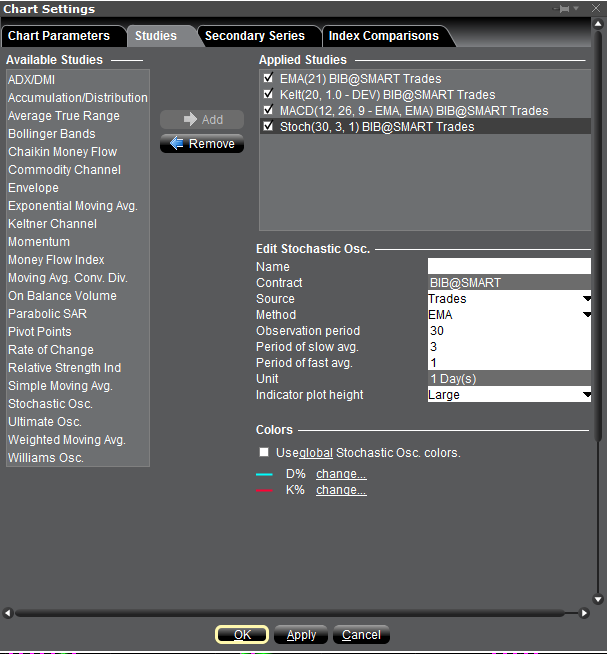Click the Period of fast avg. field
Image resolution: width=607 pixels, height=654 pixels.
509,362
